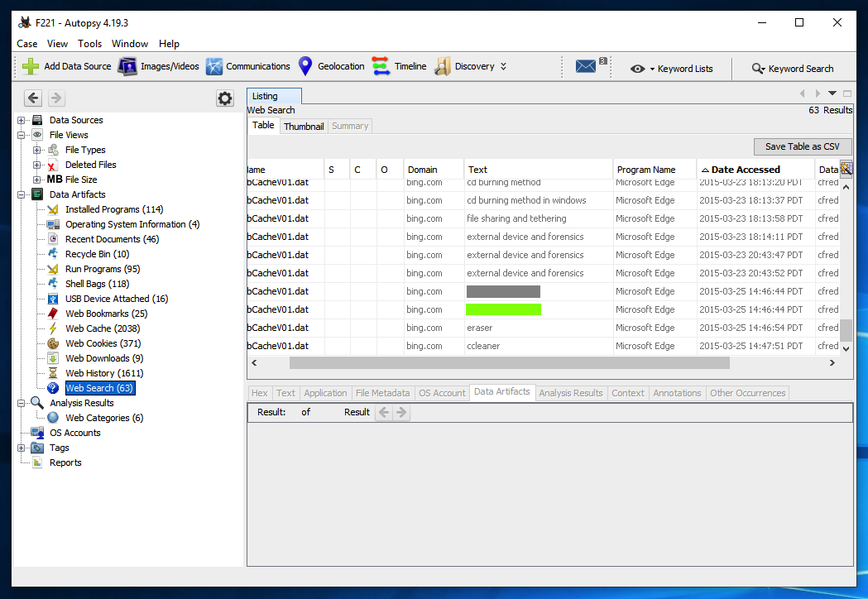Click the Web Downloads icon
Image resolution: width=868 pixels, height=599 pixels.
53,358
